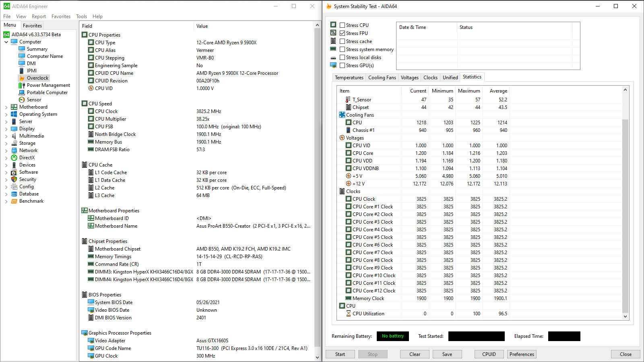Enable the Stress CPU checkbox

(342, 25)
